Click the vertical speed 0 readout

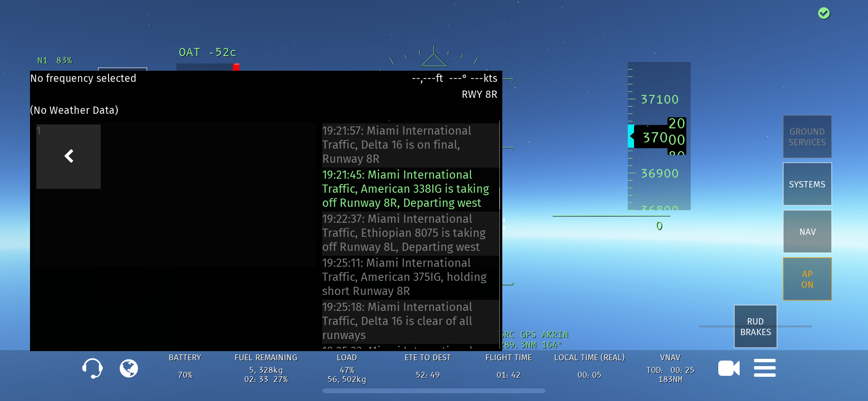pyautogui.click(x=659, y=226)
